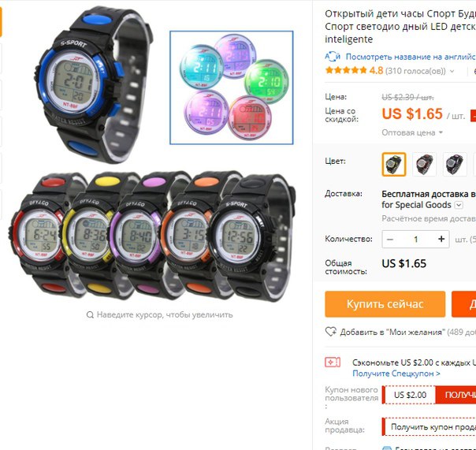This screenshot has height=450, width=476.
Task: Select the yellow watch color option
Action: (394, 164)
